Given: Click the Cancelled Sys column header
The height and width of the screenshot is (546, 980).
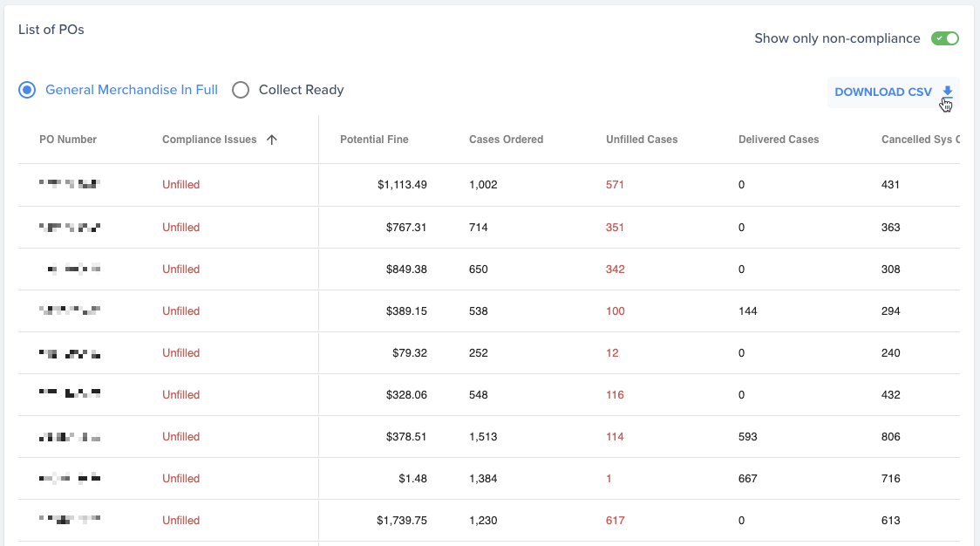Looking at the screenshot, I should (920, 140).
